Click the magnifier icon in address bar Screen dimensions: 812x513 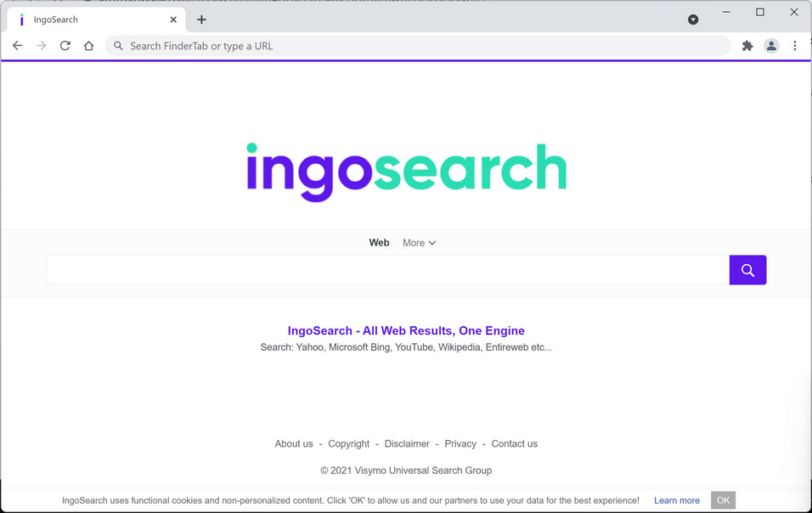[x=119, y=46]
